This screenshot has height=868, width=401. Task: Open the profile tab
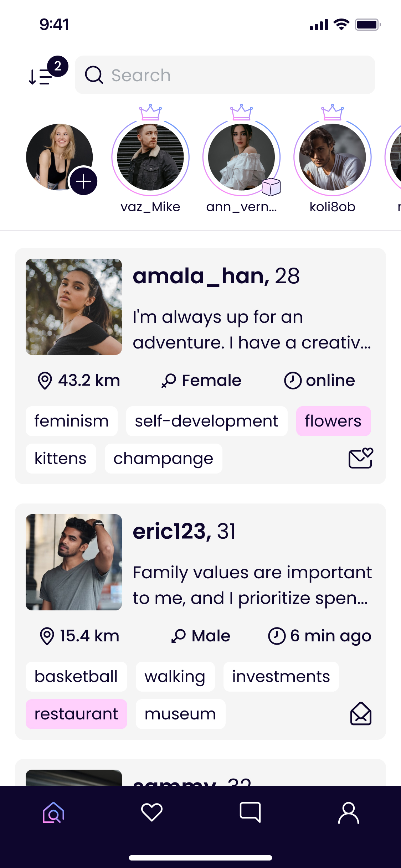348,812
